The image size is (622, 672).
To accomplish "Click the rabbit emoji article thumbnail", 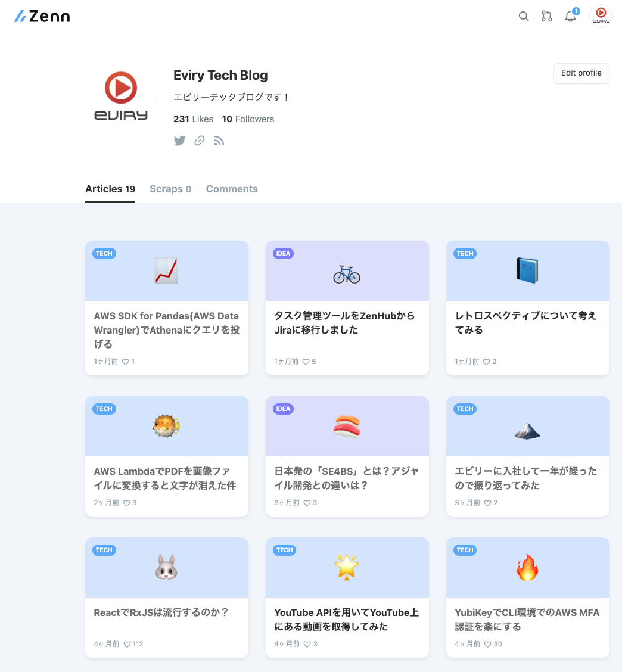I will (x=166, y=567).
